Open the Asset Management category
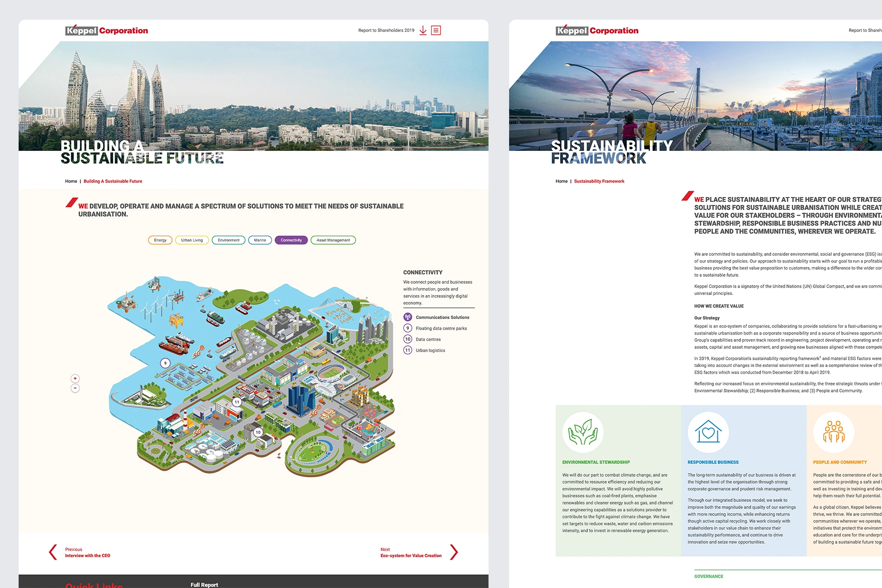This screenshot has height=588, width=882. (x=333, y=240)
